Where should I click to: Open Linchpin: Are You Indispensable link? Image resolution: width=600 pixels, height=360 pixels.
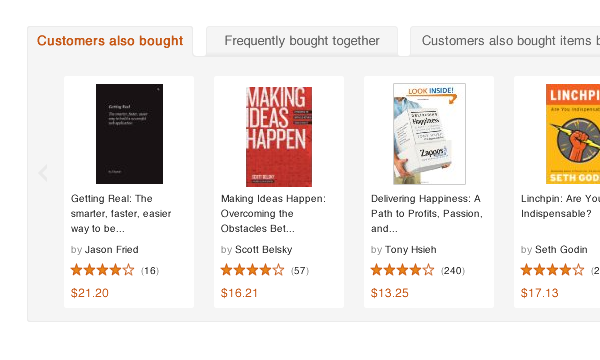click(560, 206)
